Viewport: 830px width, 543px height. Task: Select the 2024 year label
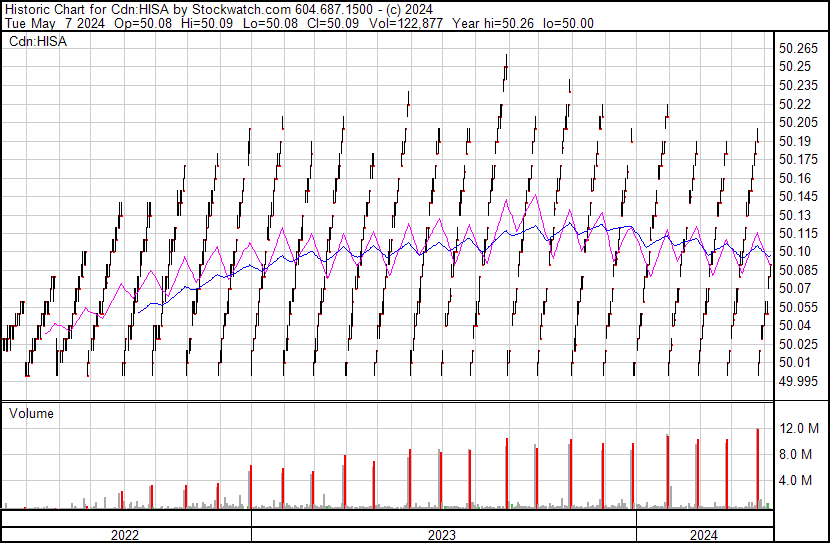pyautogui.click(x=703, y=535)
